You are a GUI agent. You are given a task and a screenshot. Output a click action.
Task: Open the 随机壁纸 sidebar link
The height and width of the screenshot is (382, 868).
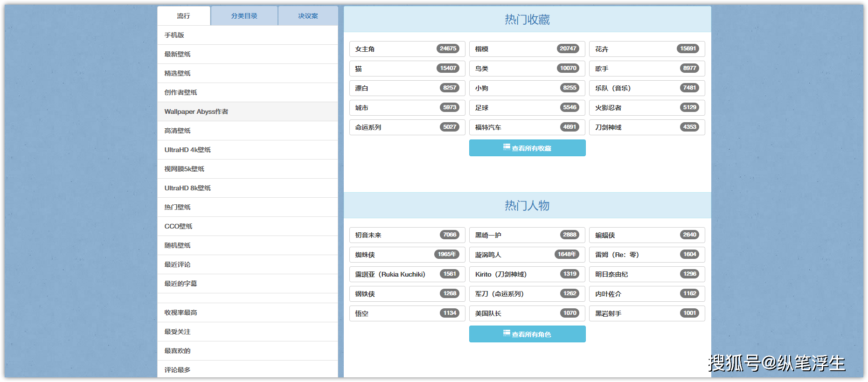tap(178, 245)
